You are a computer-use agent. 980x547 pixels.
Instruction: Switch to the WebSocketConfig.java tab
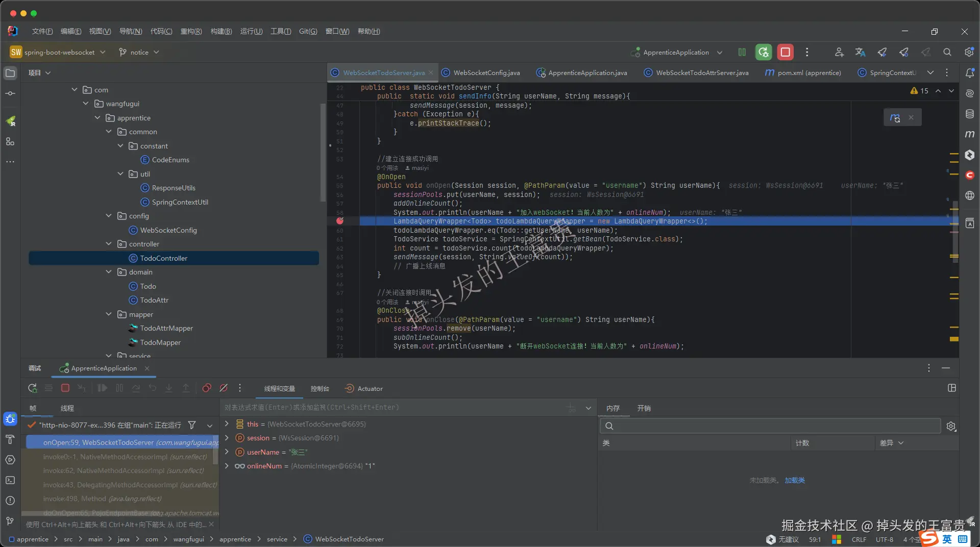tap(481, 73)
